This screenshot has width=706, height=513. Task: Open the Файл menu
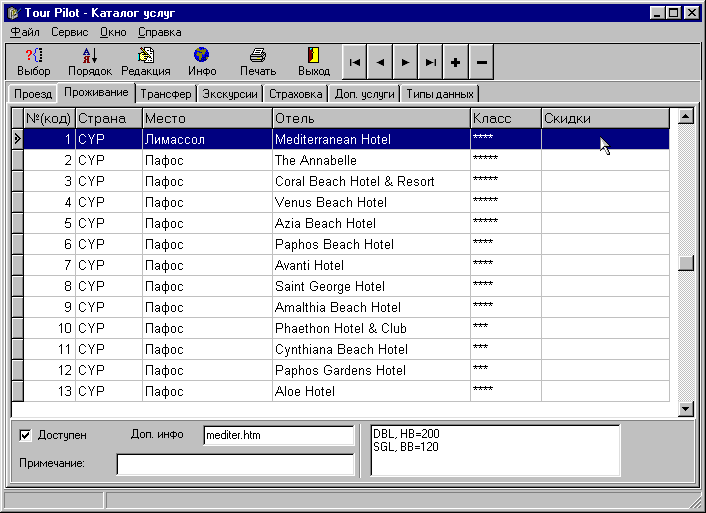click(x=25, y=32)
